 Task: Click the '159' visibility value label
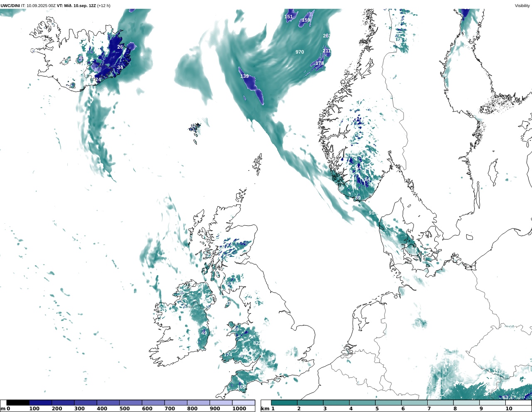[306, 20]
